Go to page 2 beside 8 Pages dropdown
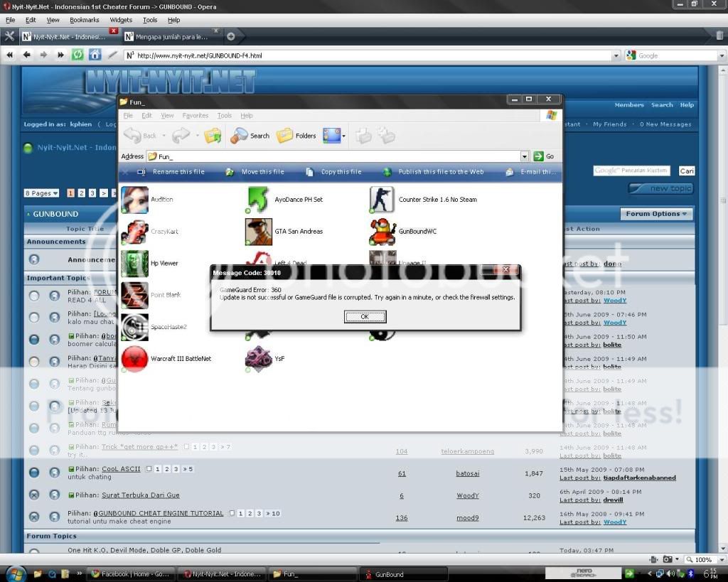The height and width of the screenshot is (582, 728). (x=81, y=193)
